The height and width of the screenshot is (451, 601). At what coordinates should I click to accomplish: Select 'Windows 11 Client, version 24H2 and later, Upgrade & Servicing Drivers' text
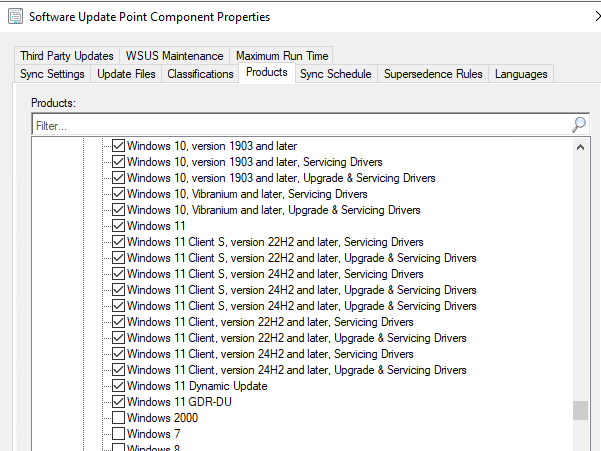coord(297,370)
